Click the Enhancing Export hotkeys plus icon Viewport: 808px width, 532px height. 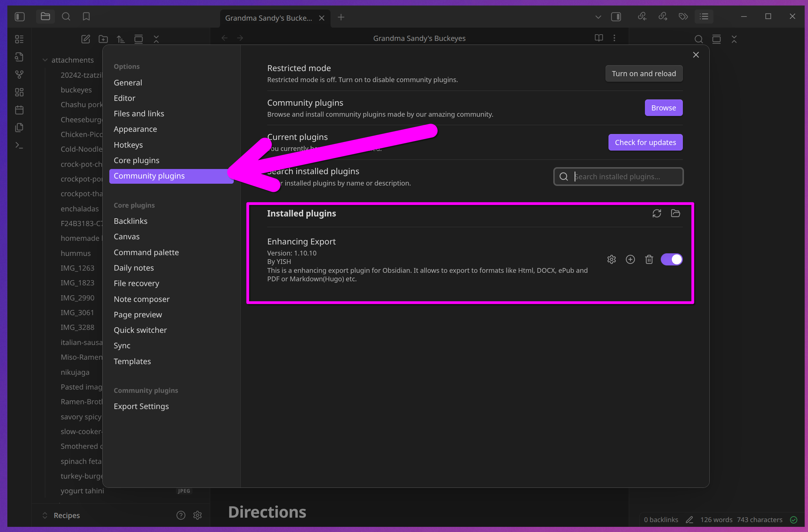[x=630, y=260]
